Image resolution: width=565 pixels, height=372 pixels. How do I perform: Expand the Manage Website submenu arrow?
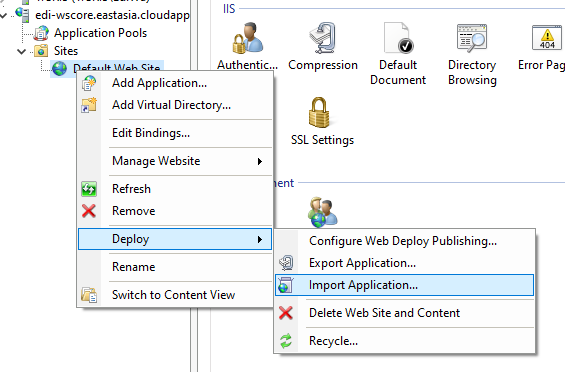(260, 161)
